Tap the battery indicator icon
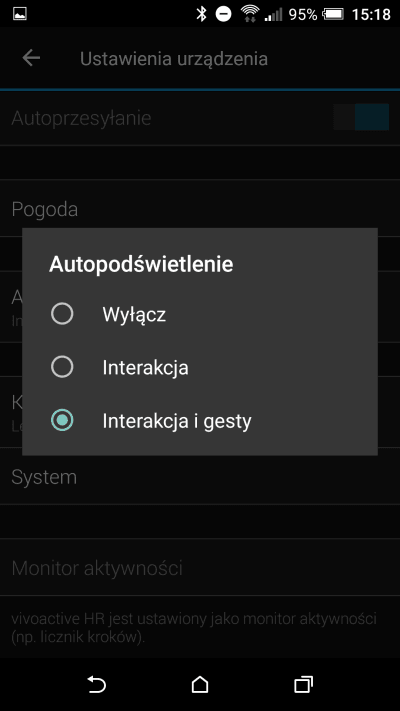The image size is (400, 711). [x=333, y=14]
